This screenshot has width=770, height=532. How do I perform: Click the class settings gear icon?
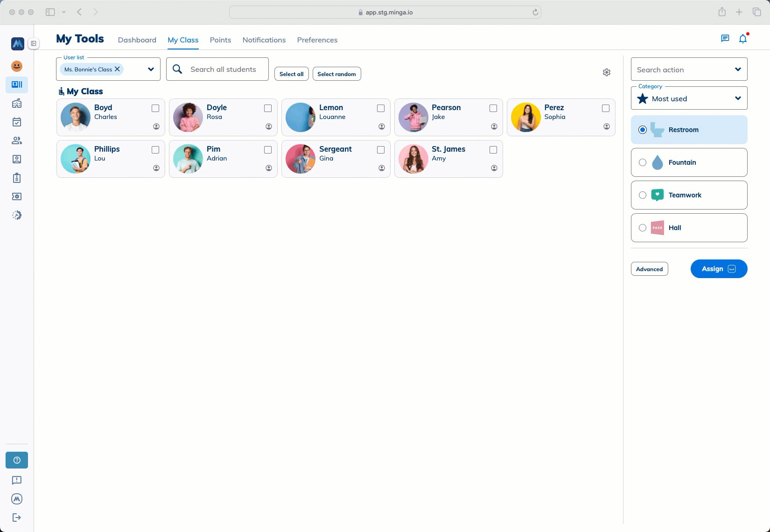tap(606, 72)
